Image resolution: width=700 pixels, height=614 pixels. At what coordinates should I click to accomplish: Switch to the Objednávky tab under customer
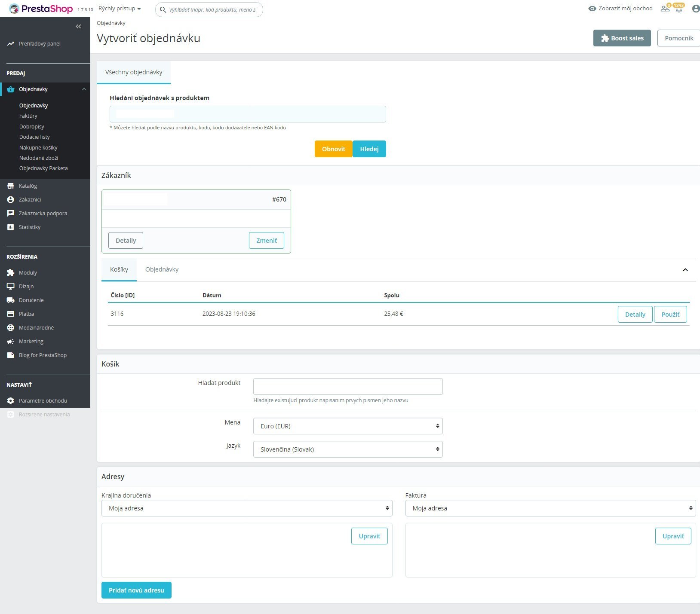click(162, 270)
